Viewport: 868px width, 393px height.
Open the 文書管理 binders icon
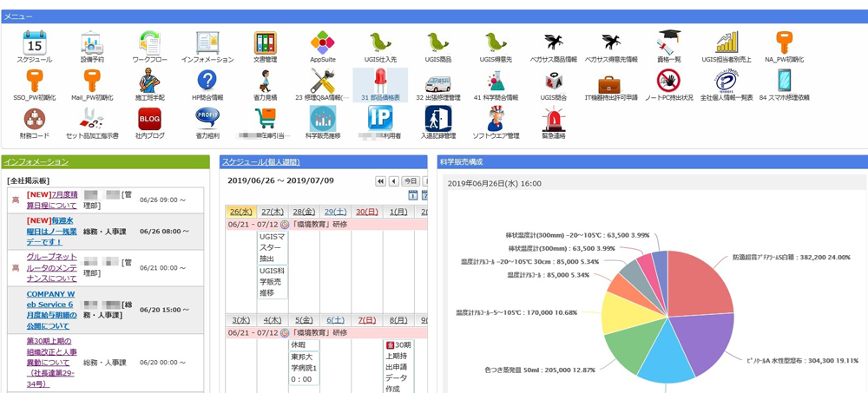click(x=265, y=43)
